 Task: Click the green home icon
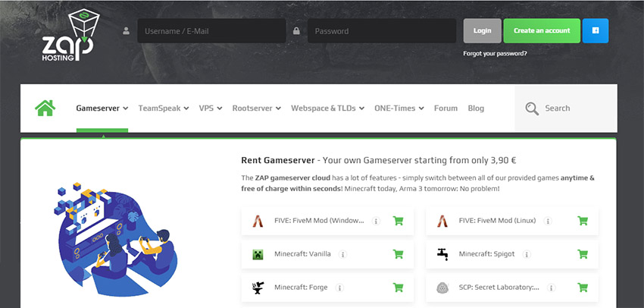pyautogui.click(x=45, y=108)
